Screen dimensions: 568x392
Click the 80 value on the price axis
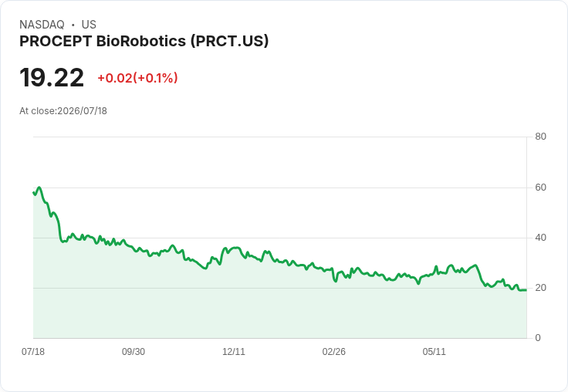pyautogui.click(x=540, y=137)
